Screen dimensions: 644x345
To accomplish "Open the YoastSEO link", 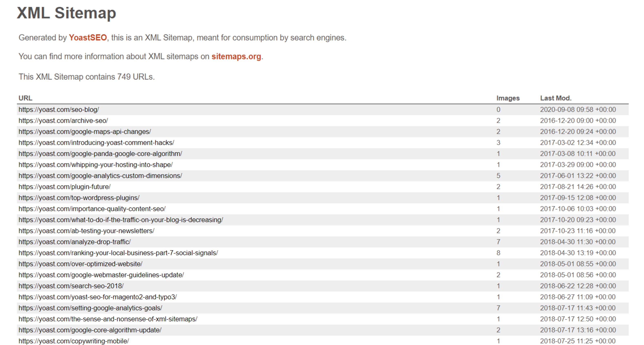I will (x=88, y=38).
